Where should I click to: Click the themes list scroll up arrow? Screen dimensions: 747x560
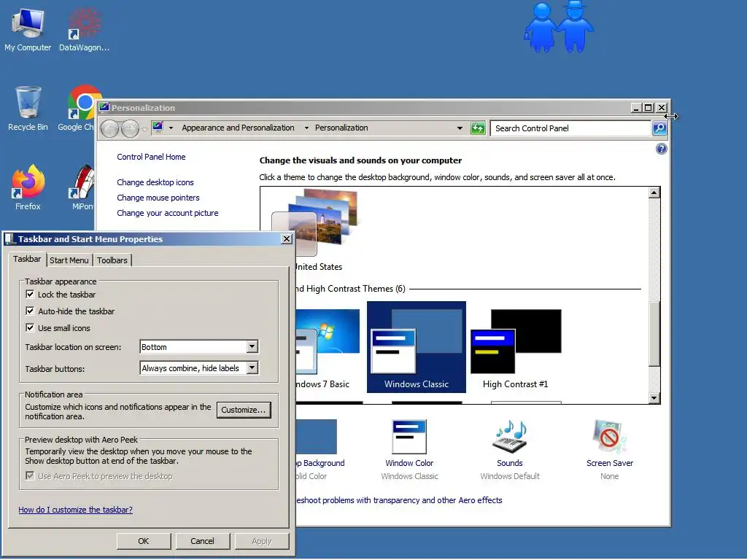[654, 192]
